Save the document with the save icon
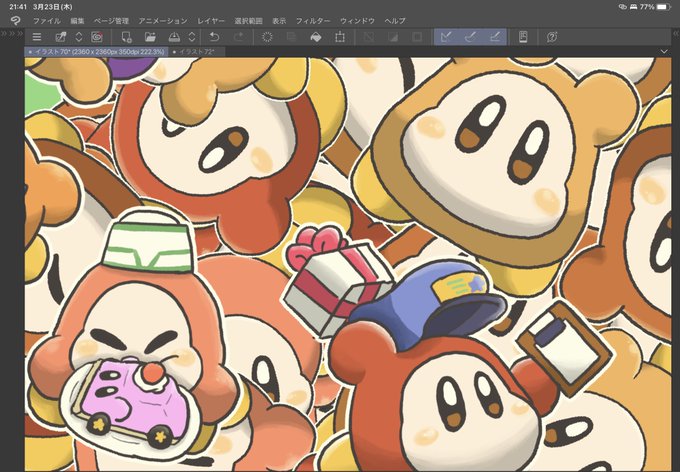Image resolution: width=680 pixels, height=472 pixels. 174,37
